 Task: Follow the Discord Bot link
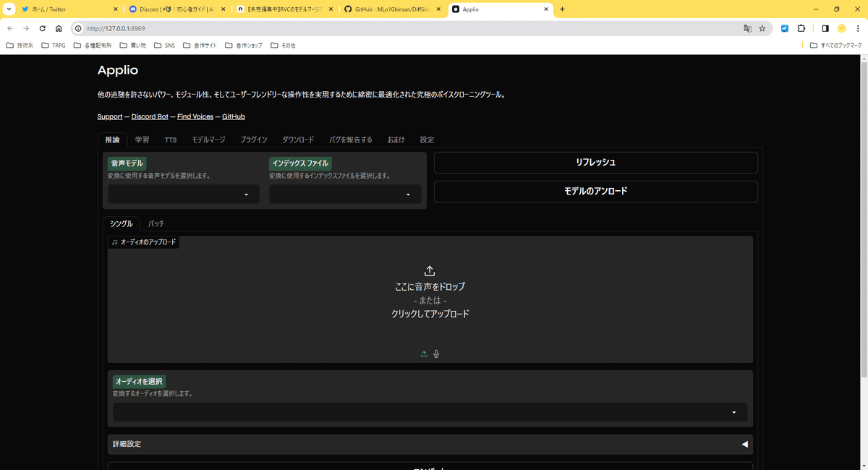click(150, 116)
